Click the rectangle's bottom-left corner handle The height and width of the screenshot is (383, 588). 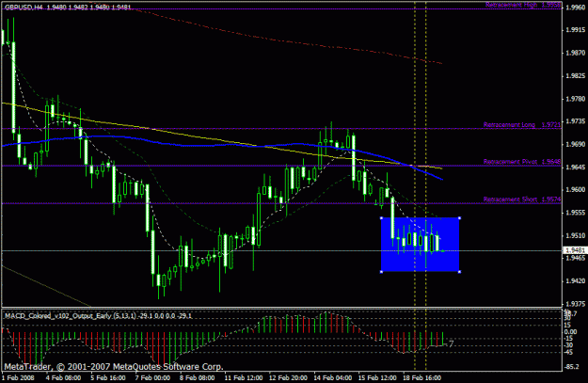pos(381,272)
